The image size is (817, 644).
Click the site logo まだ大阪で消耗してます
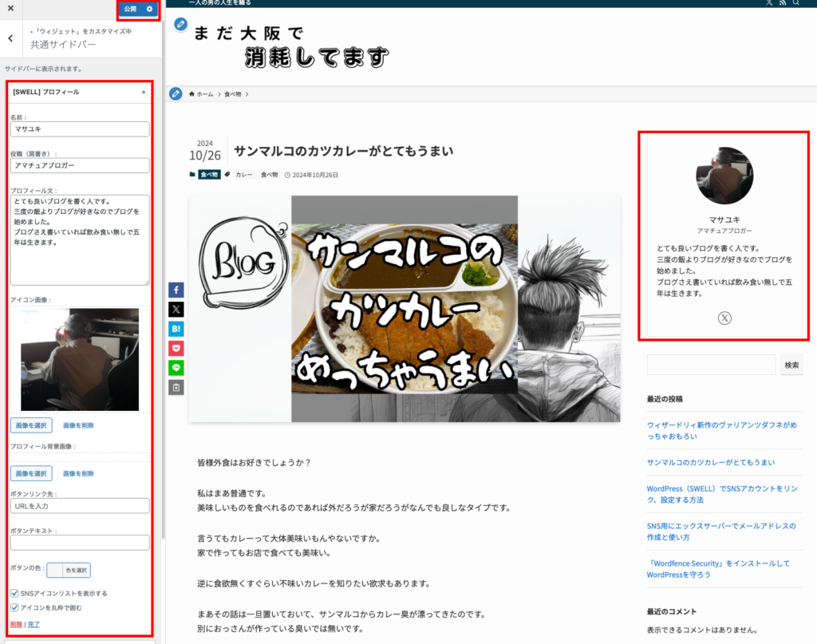click(x=291, y=46)
